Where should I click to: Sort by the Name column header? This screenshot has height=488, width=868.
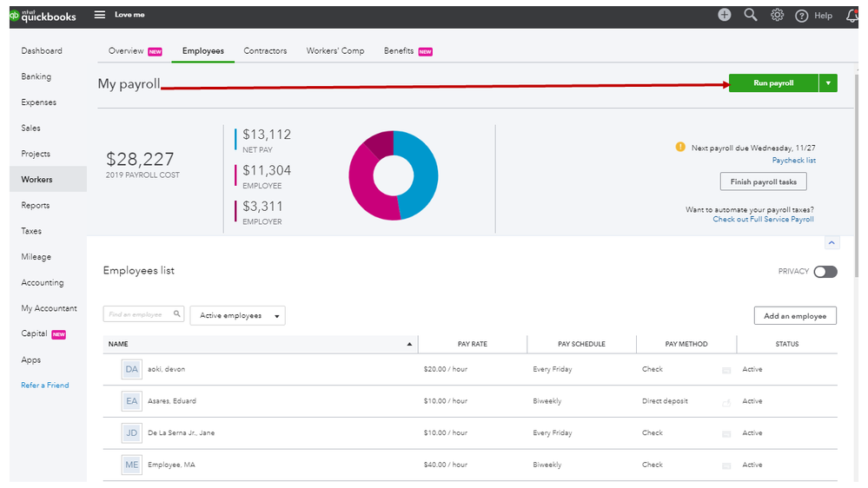118,345
